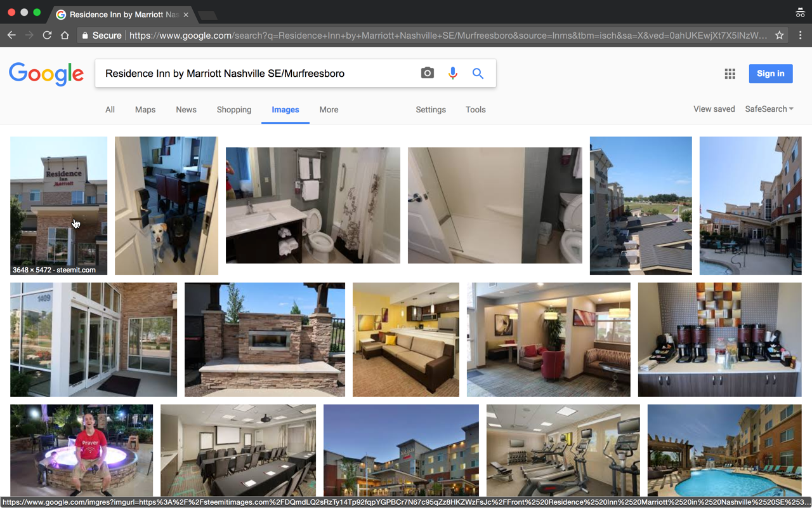
Task: Sign in to Google account
Action: (770, 74)
